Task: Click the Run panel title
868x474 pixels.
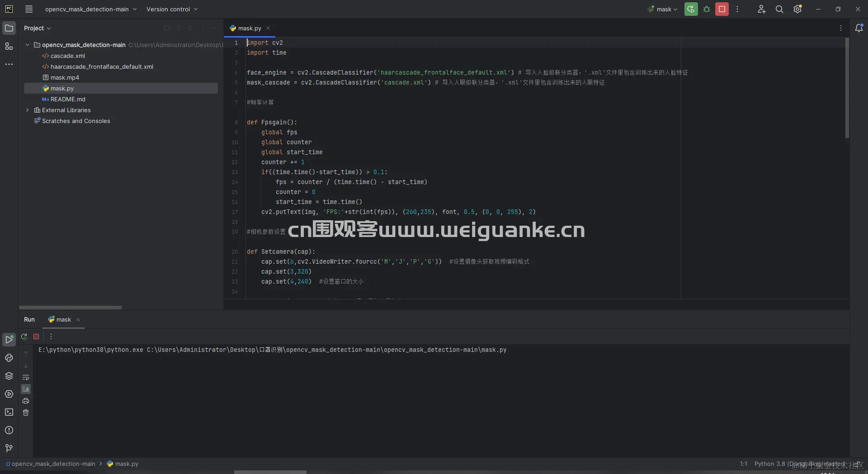Action: (x=29, y=319)
